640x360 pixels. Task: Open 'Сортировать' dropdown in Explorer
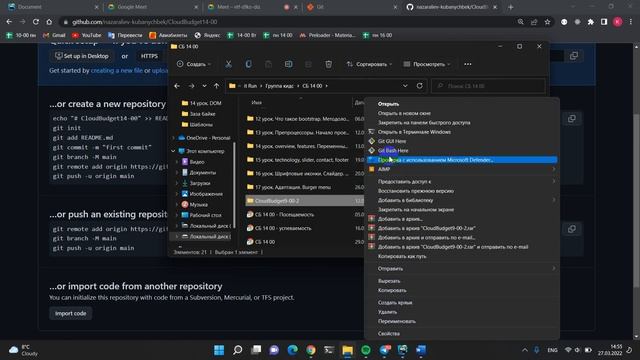[369, 64]
